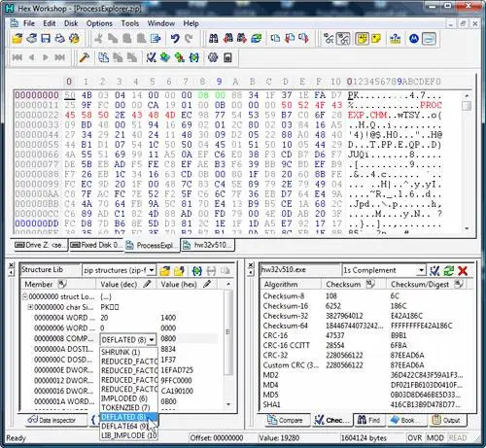Image resolution: width=486 pixels, height=448 pixels.
Task: Toggle OVR overwrite mode in status bar
Action: click(414, 438)
